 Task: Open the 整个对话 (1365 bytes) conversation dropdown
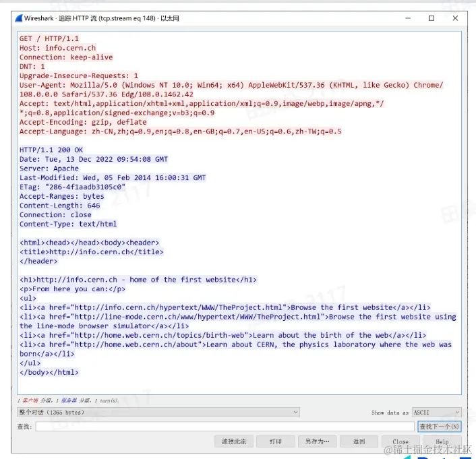click(x=158, y=412)
